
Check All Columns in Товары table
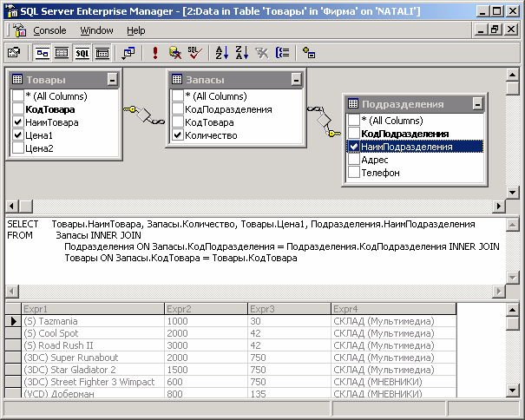point(17,96)
